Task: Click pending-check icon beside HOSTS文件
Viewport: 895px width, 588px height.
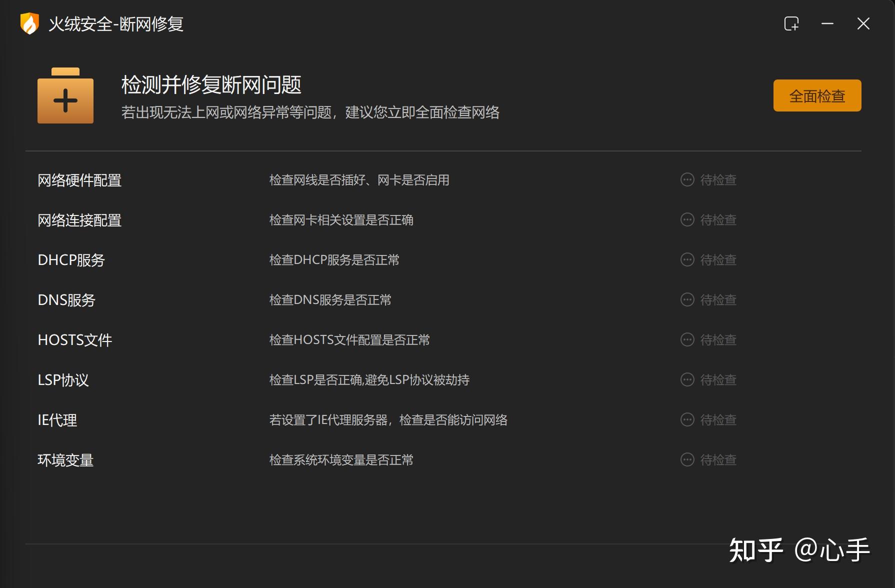Action: pyautogui.click(x=687, y=339)
